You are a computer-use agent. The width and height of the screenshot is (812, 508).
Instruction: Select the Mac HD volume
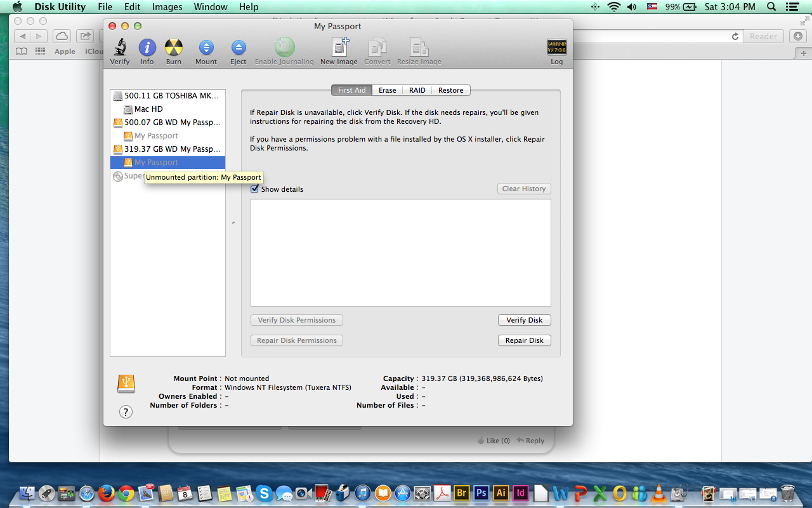pos(167,109)
